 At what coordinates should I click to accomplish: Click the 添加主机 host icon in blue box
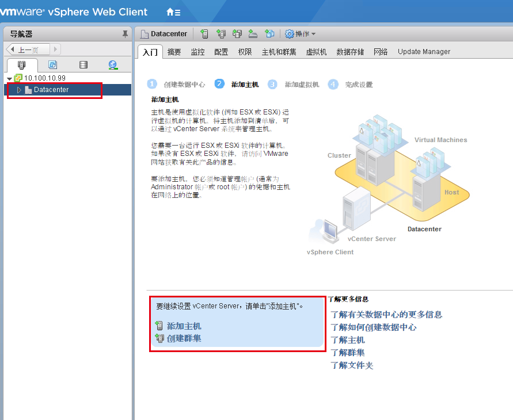click(159, 326)
